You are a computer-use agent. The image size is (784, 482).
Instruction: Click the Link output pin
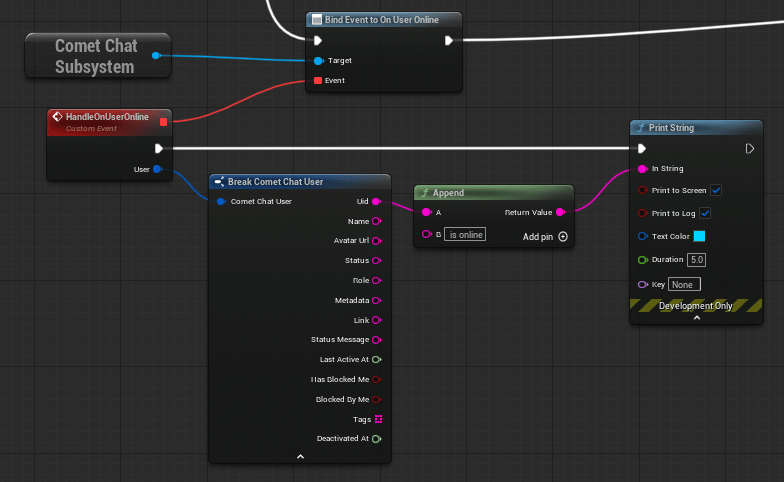[376, 320]
